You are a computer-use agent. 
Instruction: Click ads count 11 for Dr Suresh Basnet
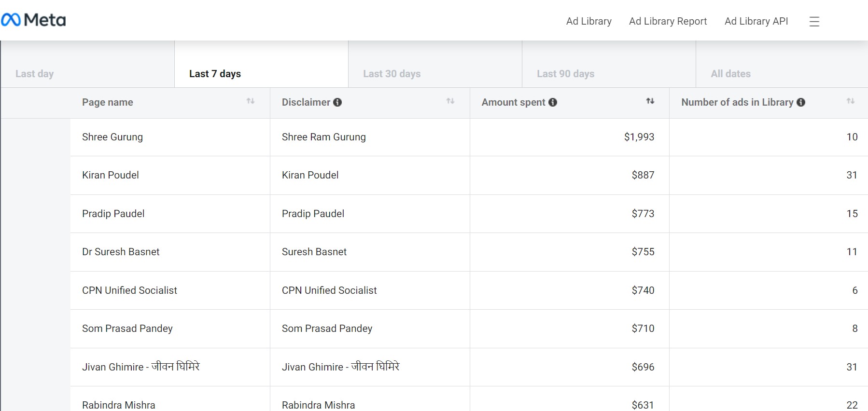coord(852,252)
